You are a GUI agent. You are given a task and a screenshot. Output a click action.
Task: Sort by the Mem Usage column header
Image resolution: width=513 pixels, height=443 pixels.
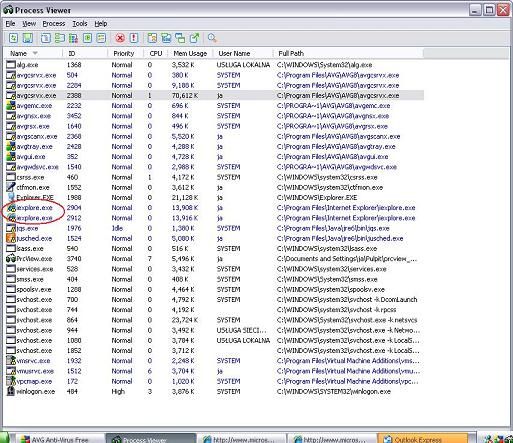click(x=190, y=53)
